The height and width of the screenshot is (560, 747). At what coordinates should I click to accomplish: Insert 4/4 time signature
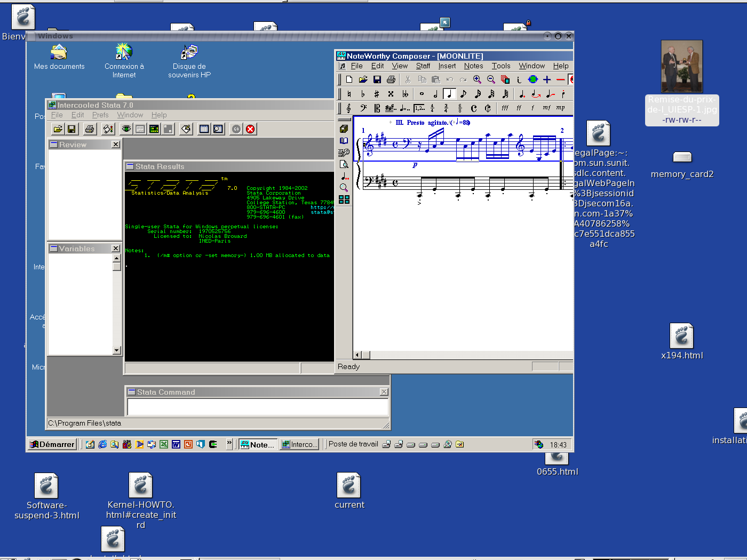(x=432, y=108)
